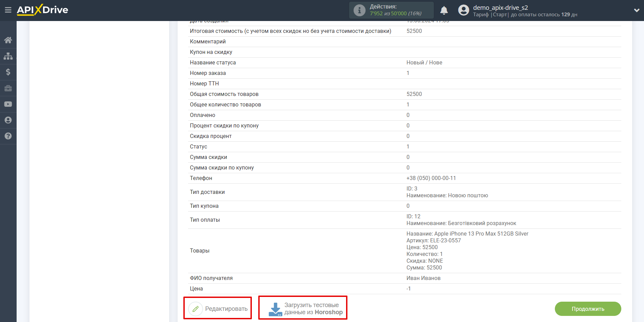Select the Цена value -1
Image resolution: width=644 pixels, height=322 pixels.
pyautogui.click(x=408, y=289)
